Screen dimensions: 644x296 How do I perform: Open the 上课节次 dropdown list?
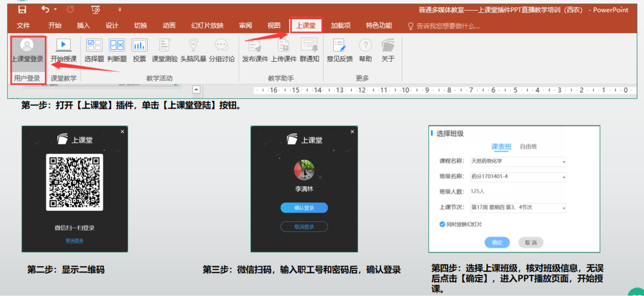[563, 208]
